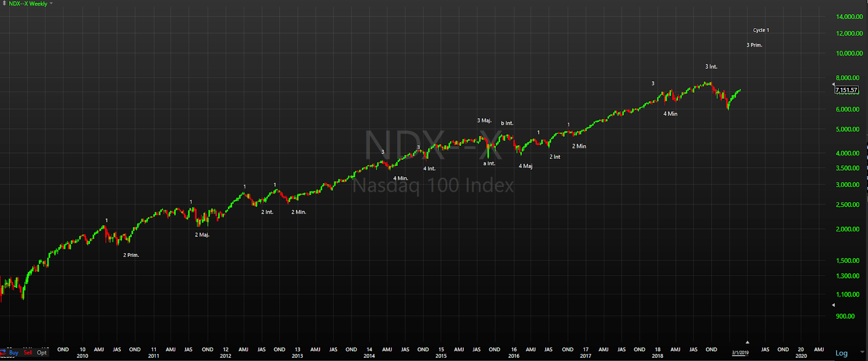This screenshot has height=361, width=868.
Task: Select the 3 Maj. wave label
Action: 484,120
